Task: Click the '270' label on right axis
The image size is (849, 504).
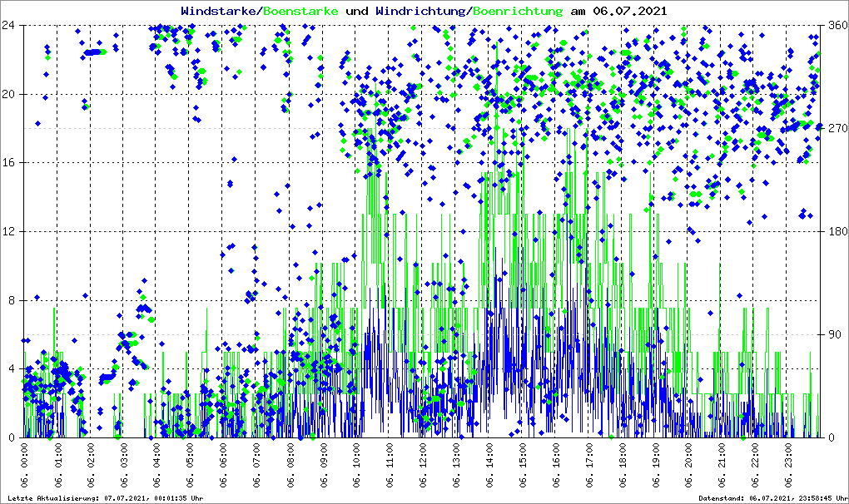Action: coord(837,128)
